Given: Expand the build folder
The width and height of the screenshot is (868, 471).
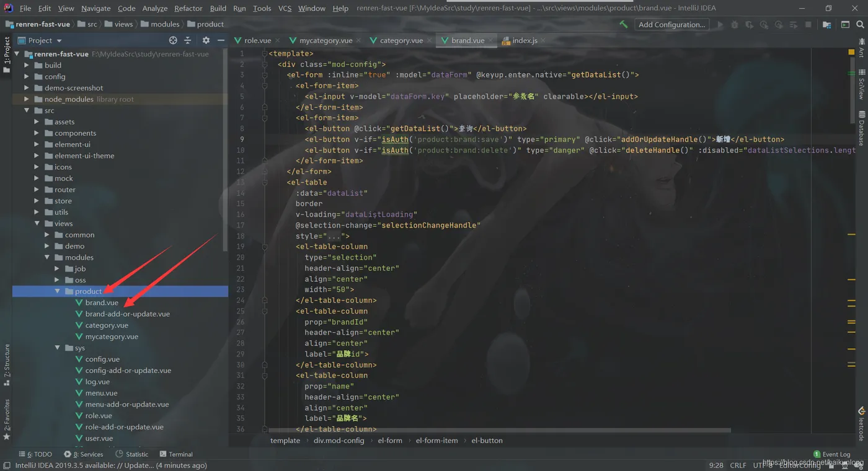Looking at the screenshot, I should pos(27,65).
